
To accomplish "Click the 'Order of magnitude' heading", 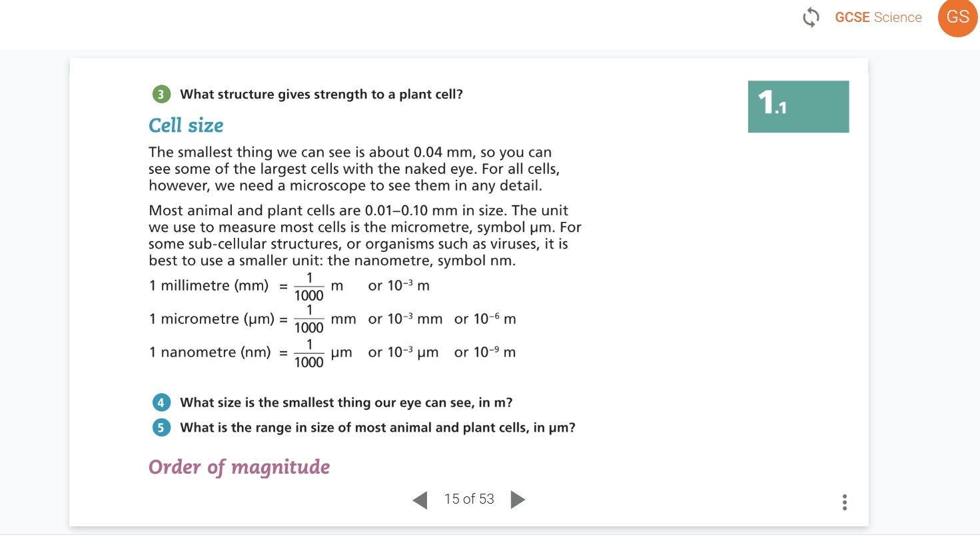I will point(239,466).
